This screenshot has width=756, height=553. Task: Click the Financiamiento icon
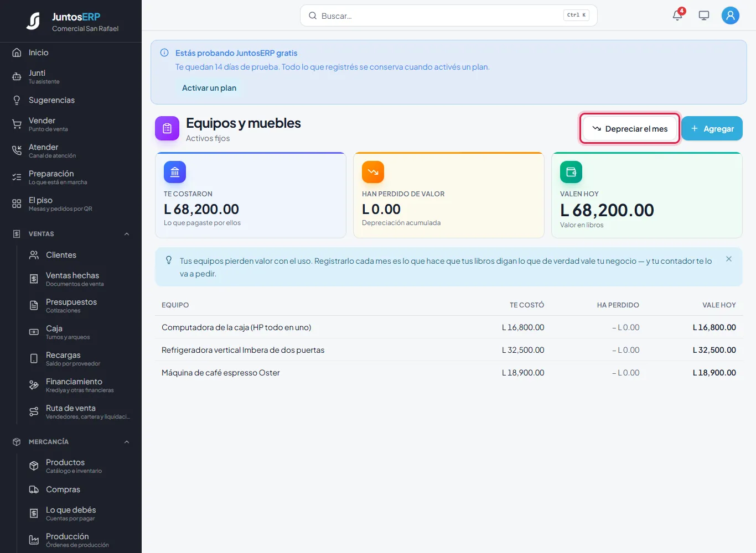34,385
